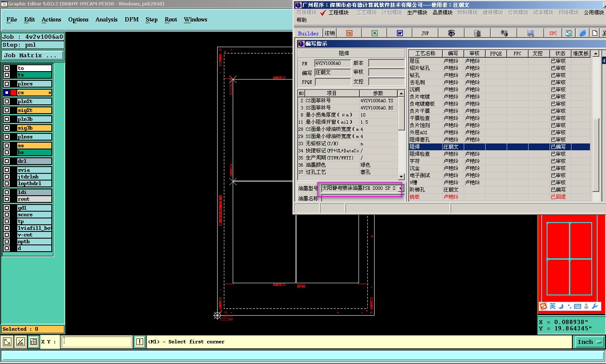
Task: Open the DFM menu
Action: [x=131, y=20]
